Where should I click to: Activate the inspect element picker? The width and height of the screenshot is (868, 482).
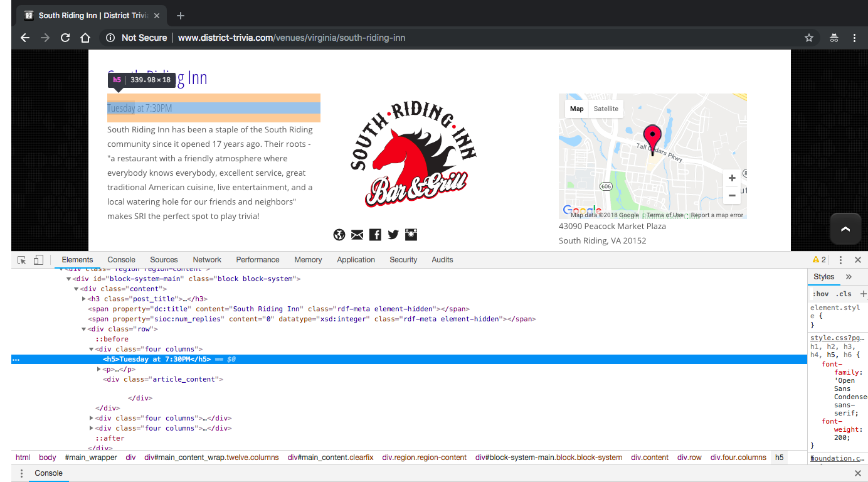22,260
